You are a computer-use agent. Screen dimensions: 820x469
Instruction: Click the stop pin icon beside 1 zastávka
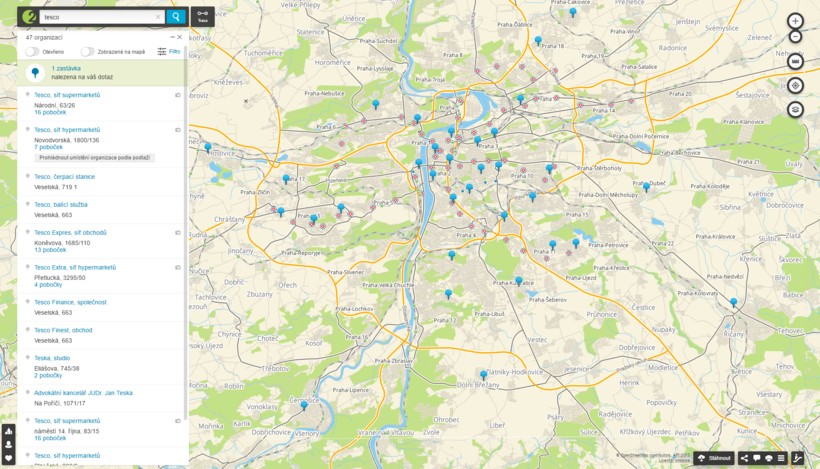pos(35,73)
